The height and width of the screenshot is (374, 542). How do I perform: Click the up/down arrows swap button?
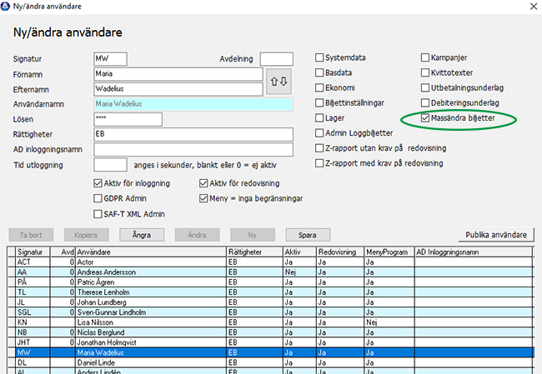coord(279,82)
